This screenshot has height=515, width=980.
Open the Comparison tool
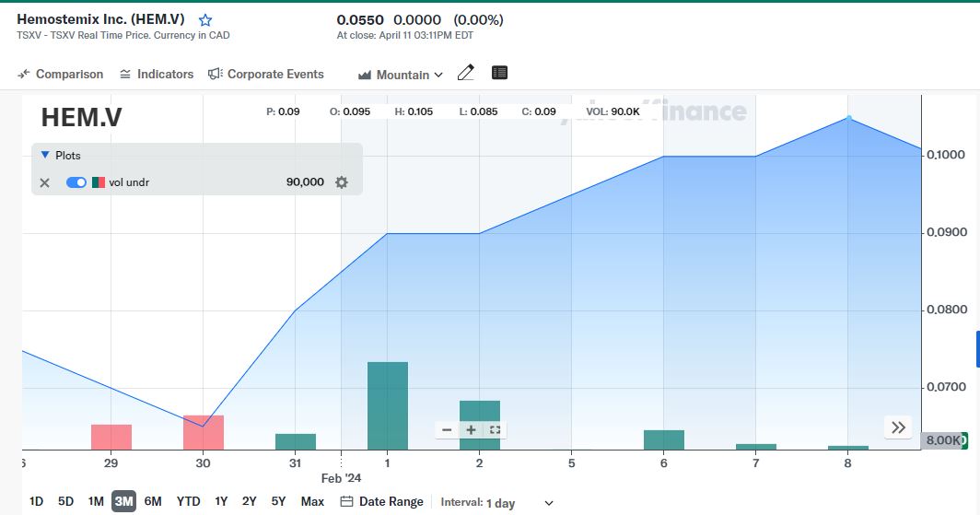pyautogui.click(x=60, y=74)
